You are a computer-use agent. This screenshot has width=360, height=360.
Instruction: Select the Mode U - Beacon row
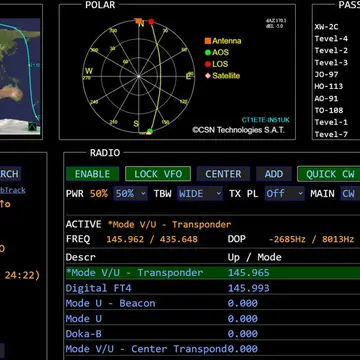click(213, 303)
